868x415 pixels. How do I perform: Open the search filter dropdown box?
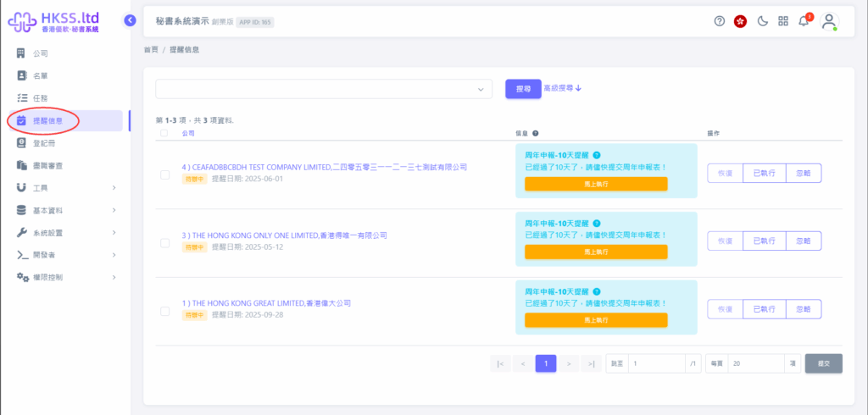point(324,89)
